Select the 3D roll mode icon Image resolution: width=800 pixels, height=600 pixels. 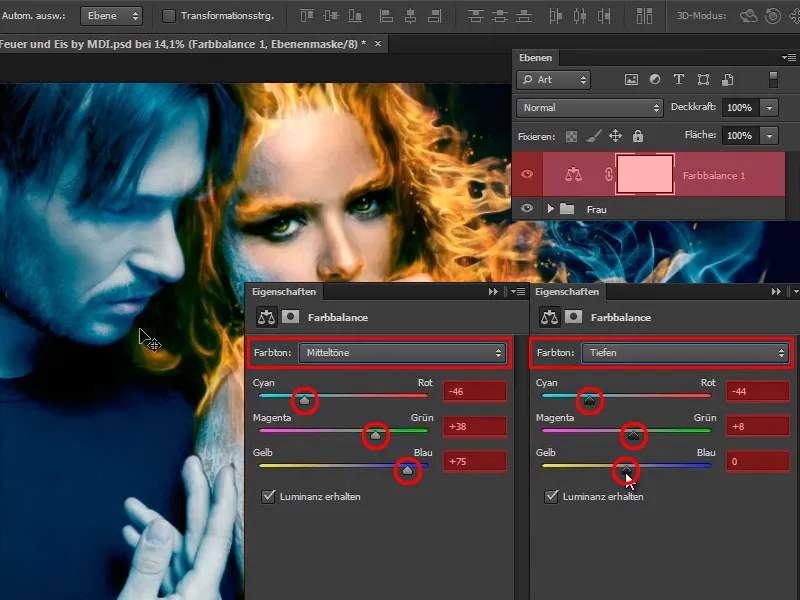pos(773,16)
